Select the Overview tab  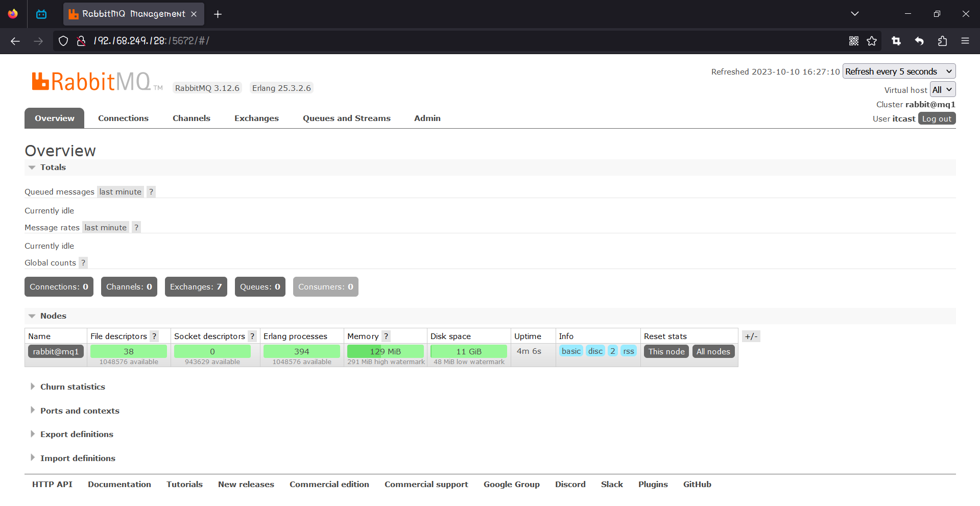[x=55, y=118]
